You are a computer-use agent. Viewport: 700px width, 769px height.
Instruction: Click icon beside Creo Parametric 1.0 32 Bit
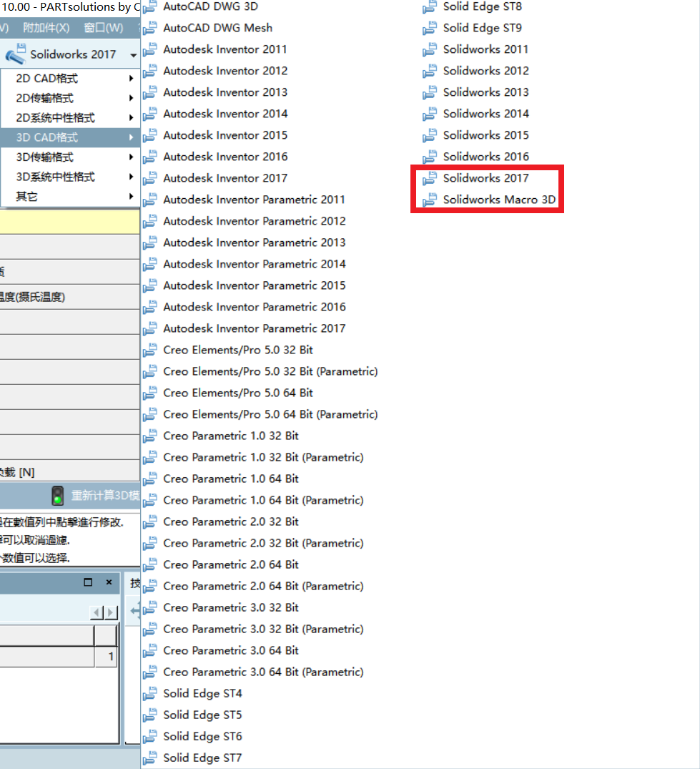click(x=150, y=436)
